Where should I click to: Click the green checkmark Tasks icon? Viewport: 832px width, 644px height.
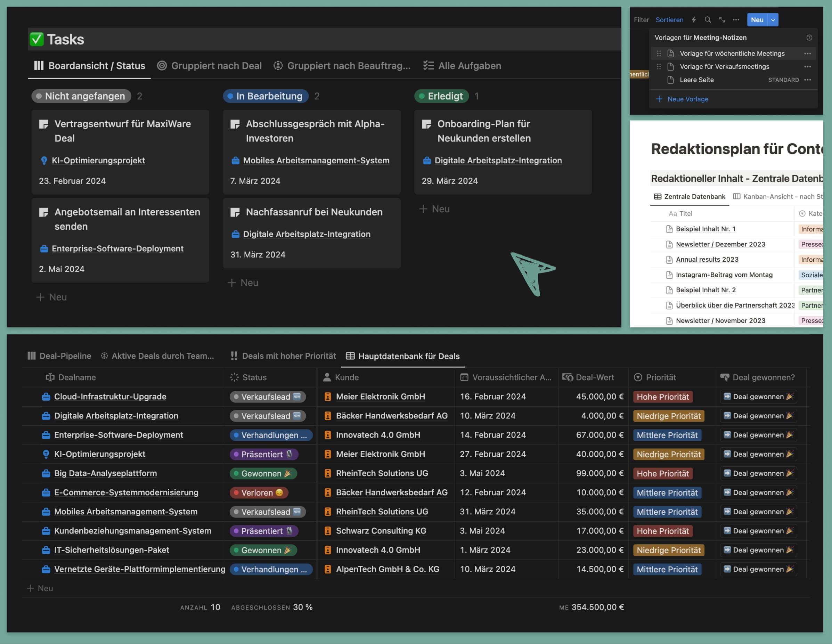pos(37,39)
